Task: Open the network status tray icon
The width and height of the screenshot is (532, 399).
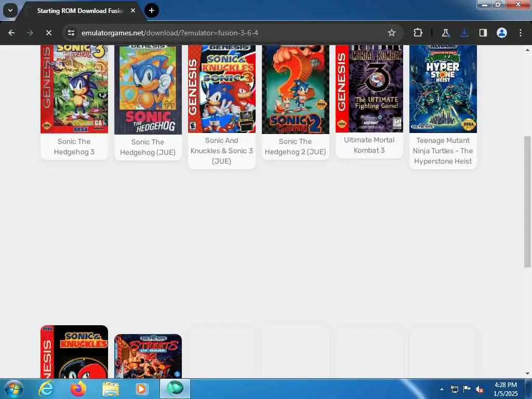Action: 454,389
